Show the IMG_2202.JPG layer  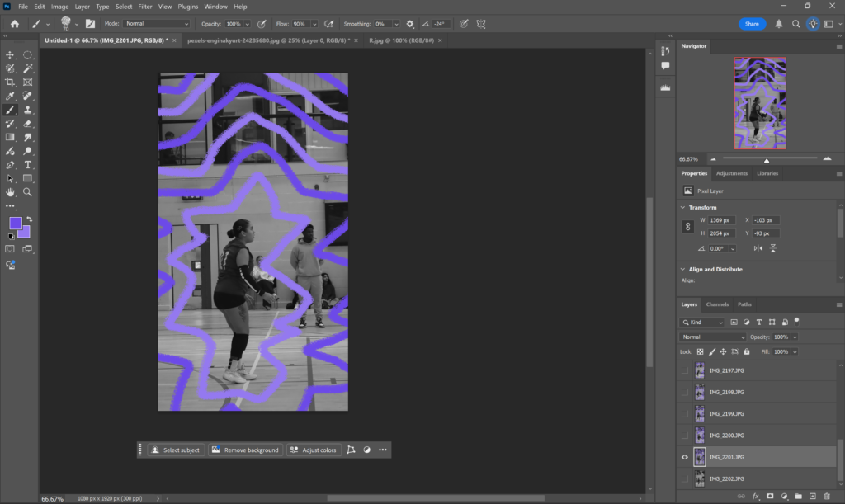(684, 478)
